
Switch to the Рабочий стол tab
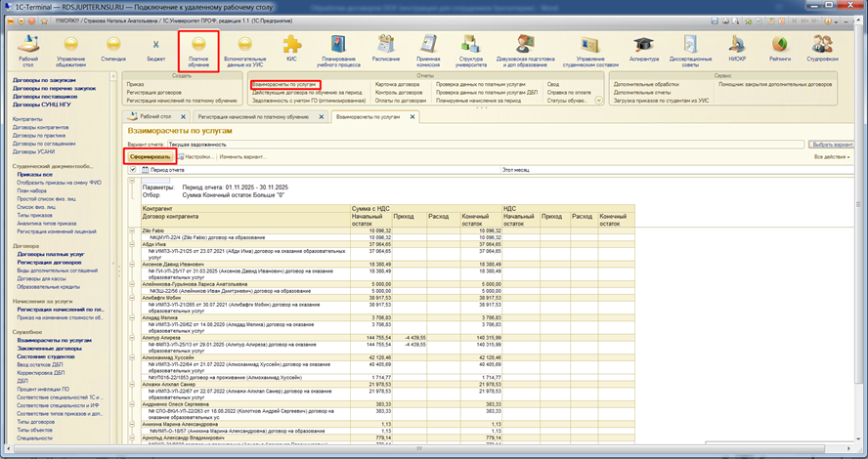click(x=156, y=117)
